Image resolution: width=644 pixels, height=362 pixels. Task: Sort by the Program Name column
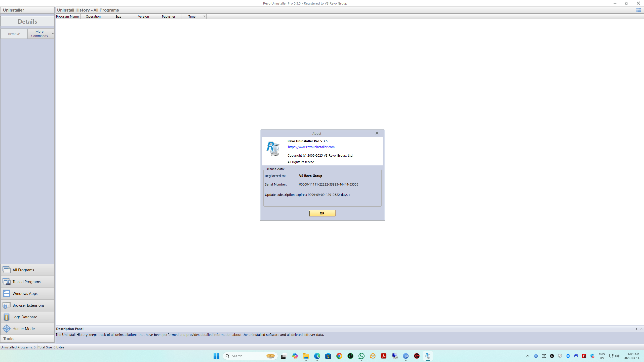[68, 16]
